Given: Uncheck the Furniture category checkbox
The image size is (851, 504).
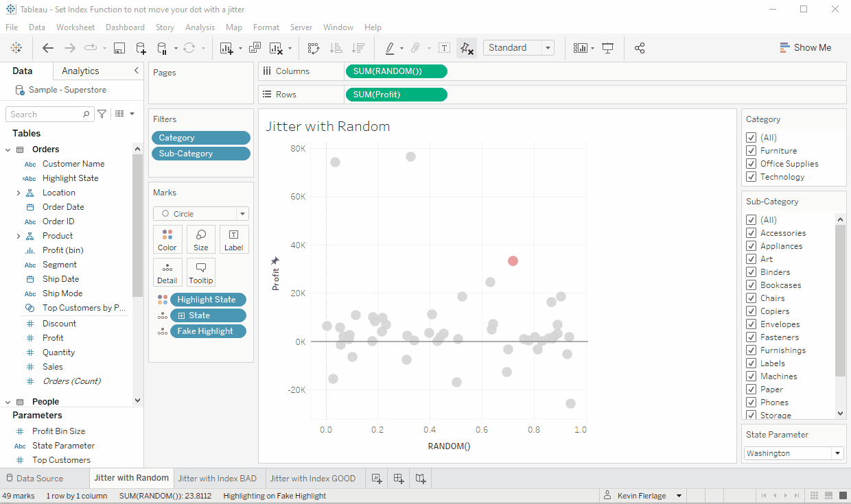Looking at the screenshot, I should click(751, 150).
